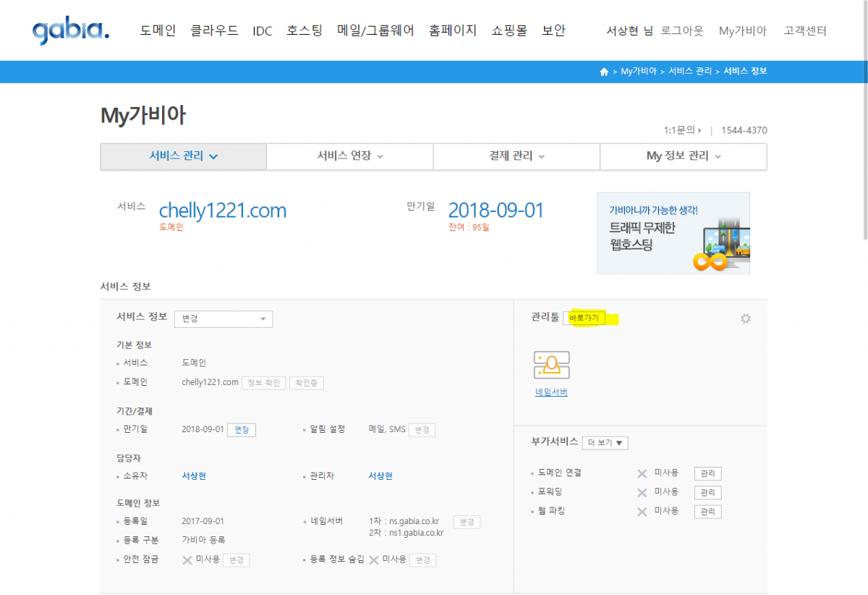Click the 2차 : ns1.gabia.co.kr text
The width and height of the screenshot is (868, 595).
click(x=406, y=533)
